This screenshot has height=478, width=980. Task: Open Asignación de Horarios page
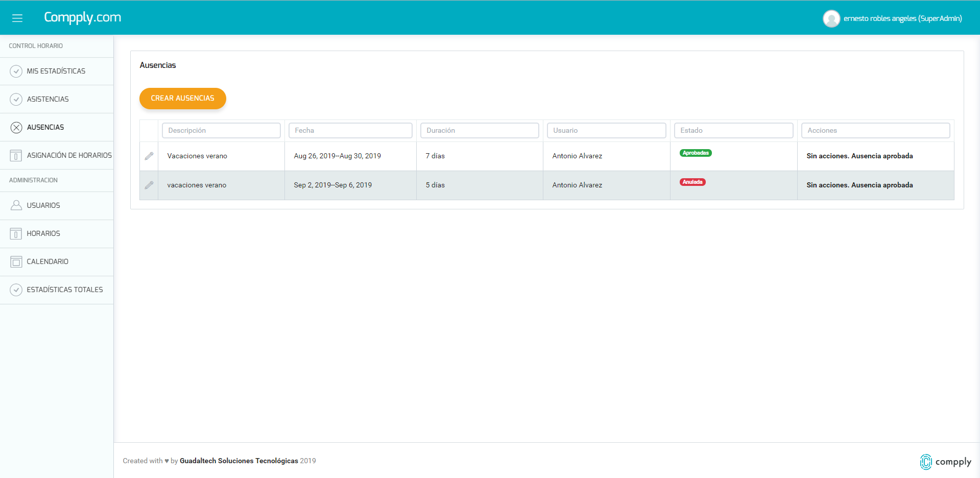pos(57,155)
